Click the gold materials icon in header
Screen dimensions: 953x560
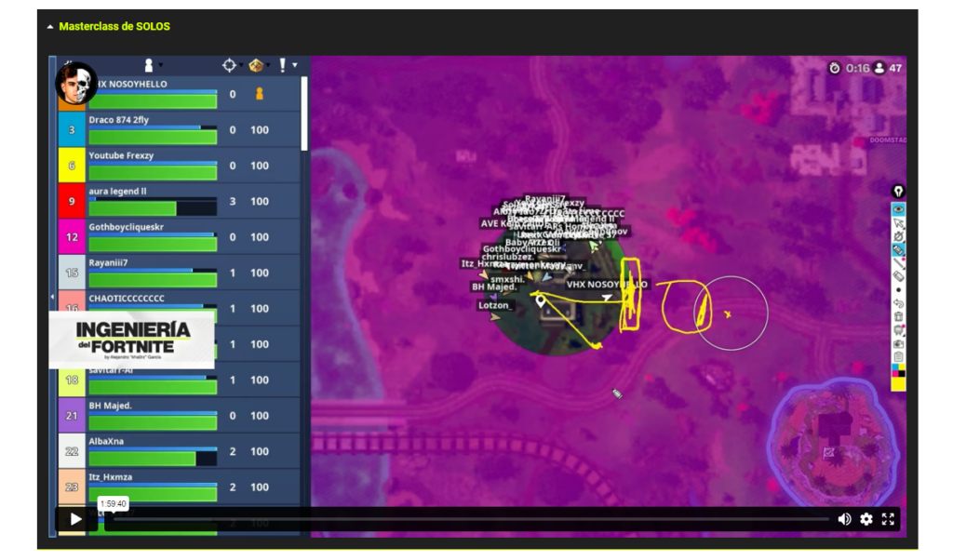tap(256, 65)
